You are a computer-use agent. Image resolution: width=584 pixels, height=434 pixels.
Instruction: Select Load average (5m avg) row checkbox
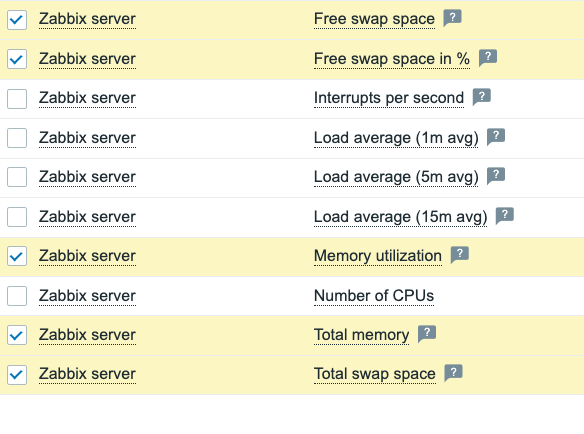[17, 177]
